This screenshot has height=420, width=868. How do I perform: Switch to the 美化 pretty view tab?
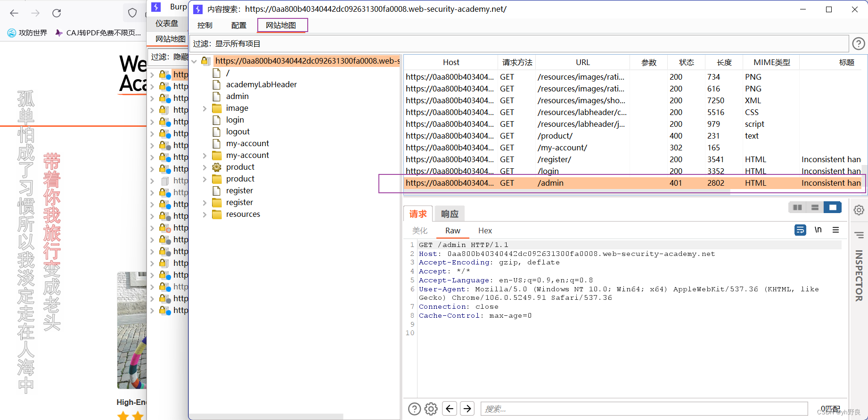[420, 231]
